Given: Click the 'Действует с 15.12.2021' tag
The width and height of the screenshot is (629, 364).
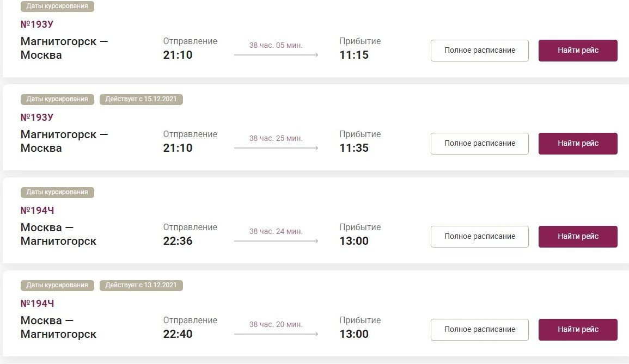Looking at the screenshot, I should (141, 100).
